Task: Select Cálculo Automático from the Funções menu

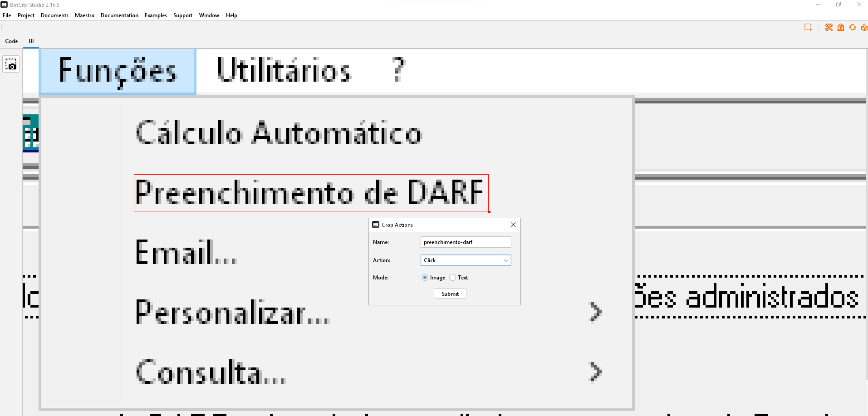Action: tap(278, 133)
